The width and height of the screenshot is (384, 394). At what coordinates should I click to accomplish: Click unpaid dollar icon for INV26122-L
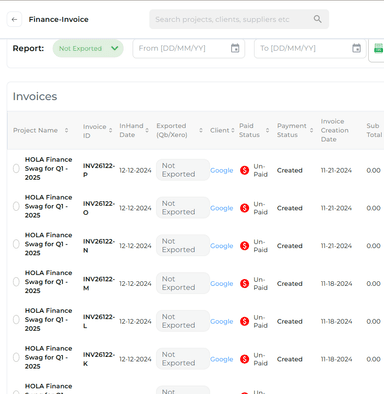pyautogui.click(x=245, y=321)
